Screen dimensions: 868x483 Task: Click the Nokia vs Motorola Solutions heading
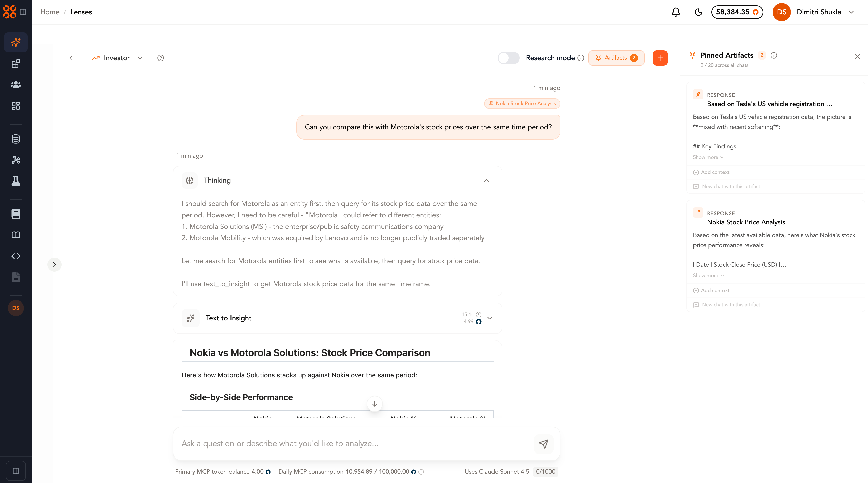pos(310,353)
